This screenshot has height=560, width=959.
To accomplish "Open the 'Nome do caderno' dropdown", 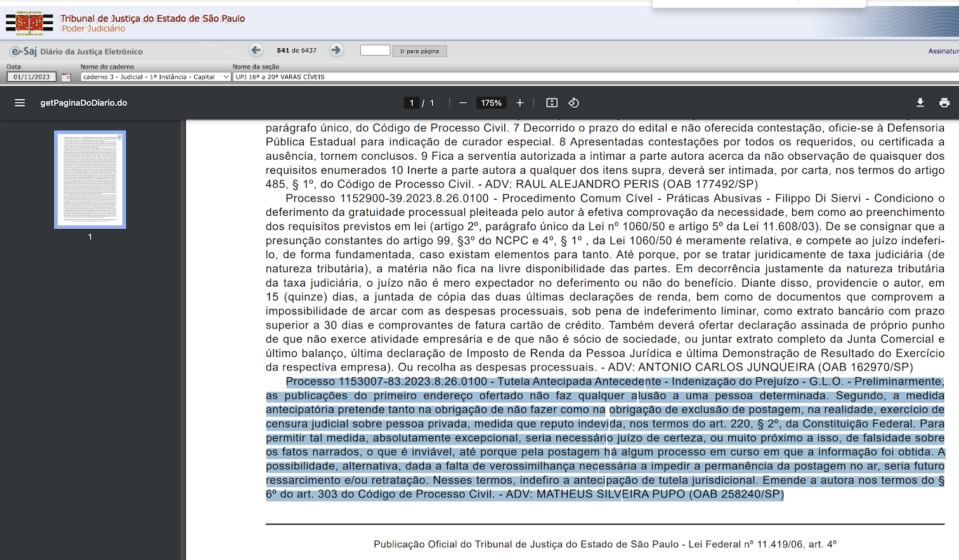I will (155, 77).
